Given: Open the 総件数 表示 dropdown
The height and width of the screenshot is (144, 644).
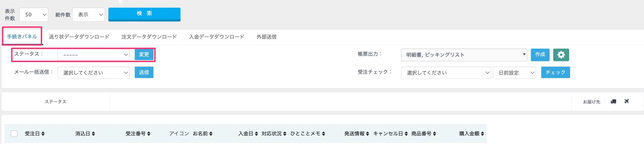Looking at the screenshot, I should 89,15.
